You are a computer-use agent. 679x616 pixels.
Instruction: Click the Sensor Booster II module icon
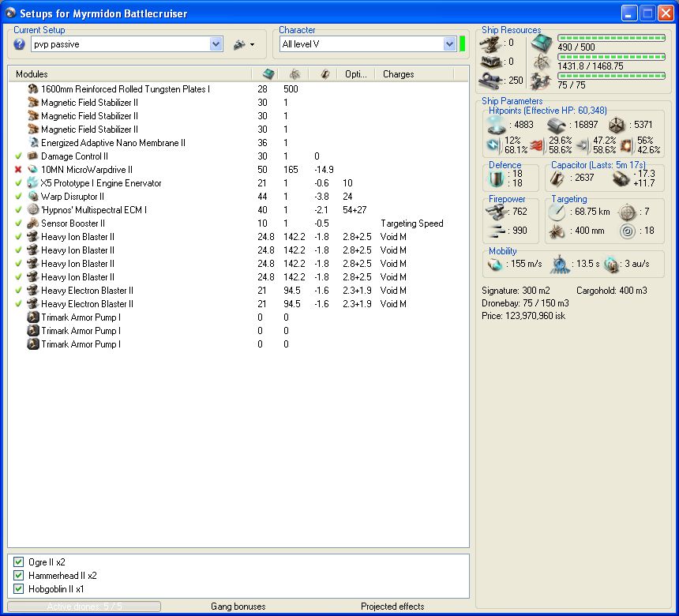33,223
